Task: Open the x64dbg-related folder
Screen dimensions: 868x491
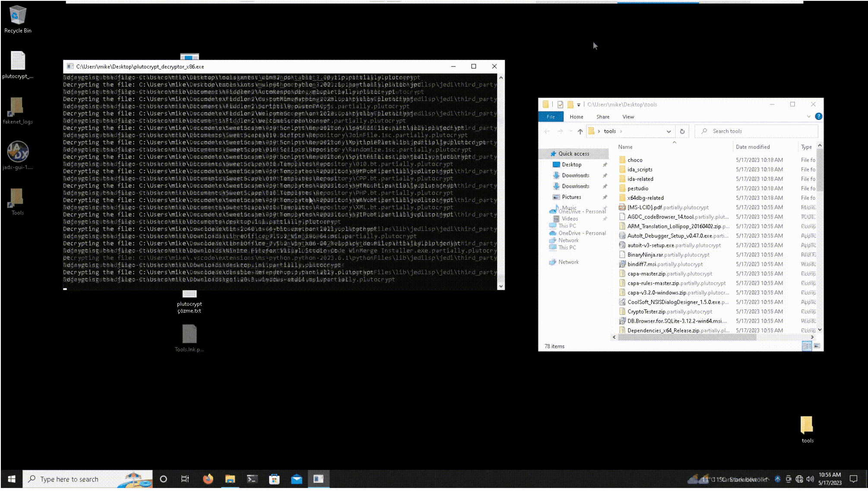Action: click(x=645, y=197)
